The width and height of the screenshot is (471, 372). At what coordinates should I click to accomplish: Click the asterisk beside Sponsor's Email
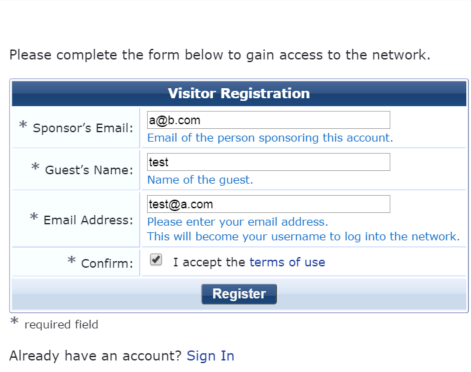tap(23, 125)
